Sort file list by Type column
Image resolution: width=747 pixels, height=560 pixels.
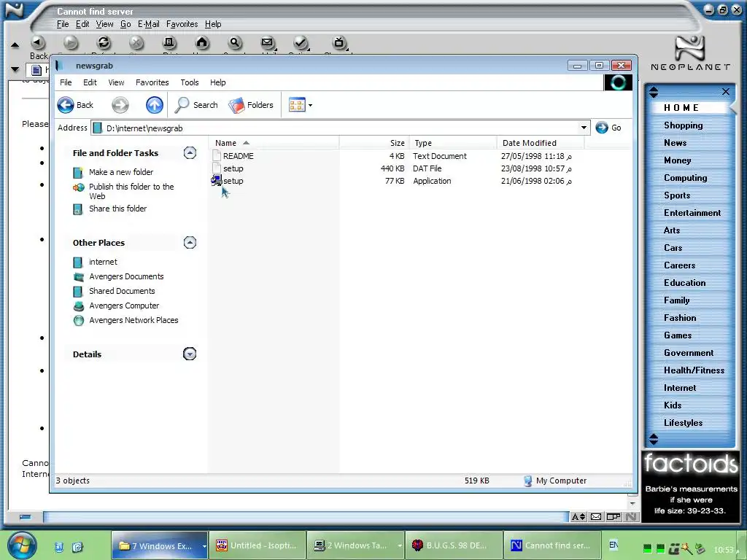point(452,143)
